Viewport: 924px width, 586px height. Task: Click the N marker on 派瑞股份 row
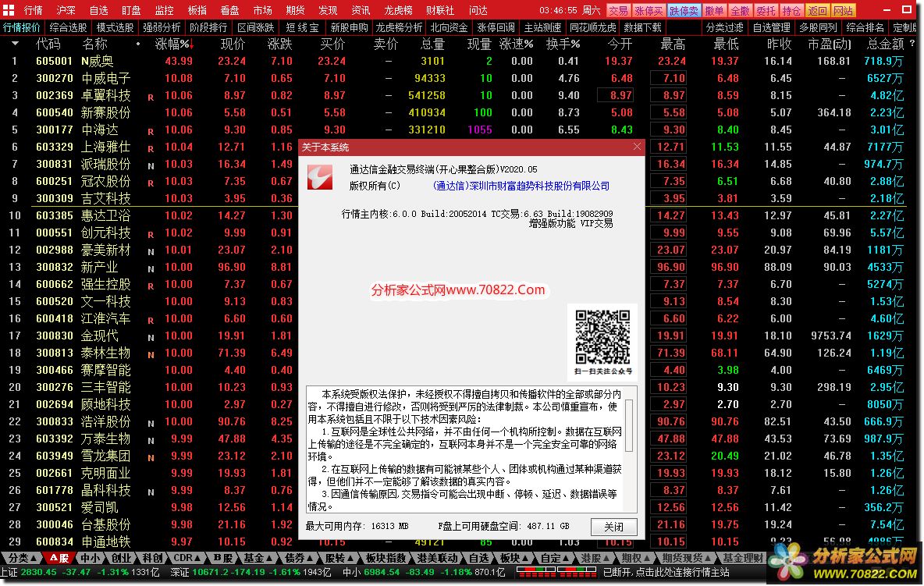pyautogui.click(x=151, y=166)
